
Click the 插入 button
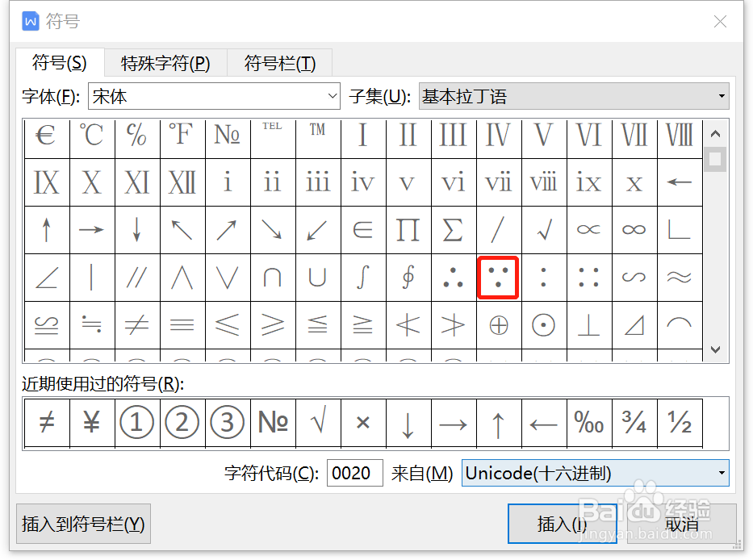tap(563, 523)
